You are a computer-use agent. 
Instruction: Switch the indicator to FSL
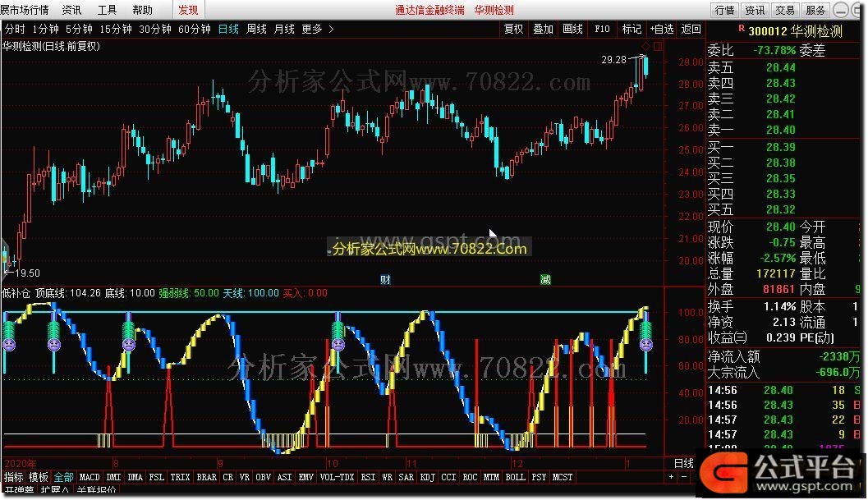tap(157, 477)
